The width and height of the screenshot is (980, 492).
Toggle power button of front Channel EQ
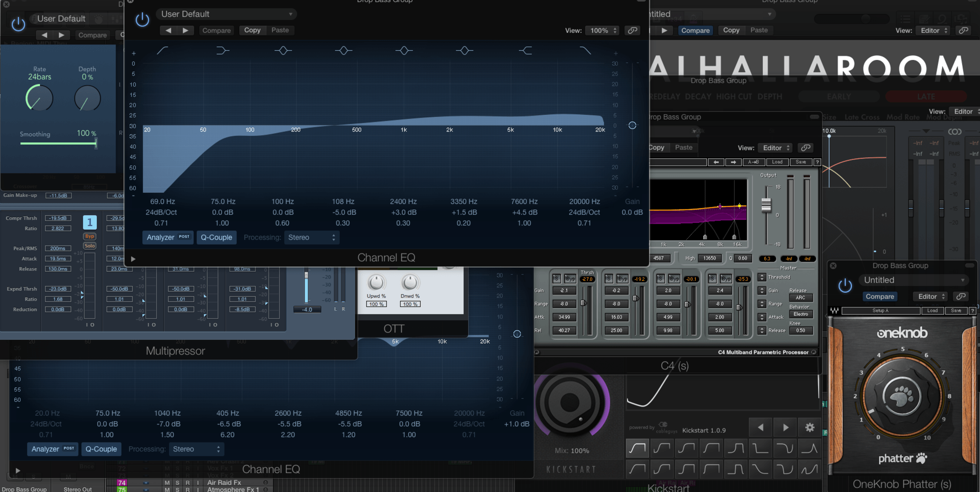(x=142, y=19)
